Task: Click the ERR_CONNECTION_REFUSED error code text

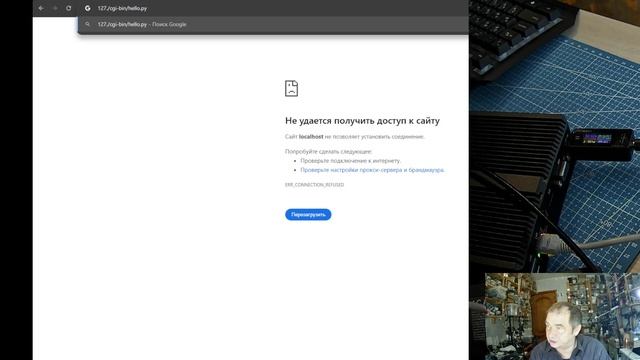Action: click(314, 185)
